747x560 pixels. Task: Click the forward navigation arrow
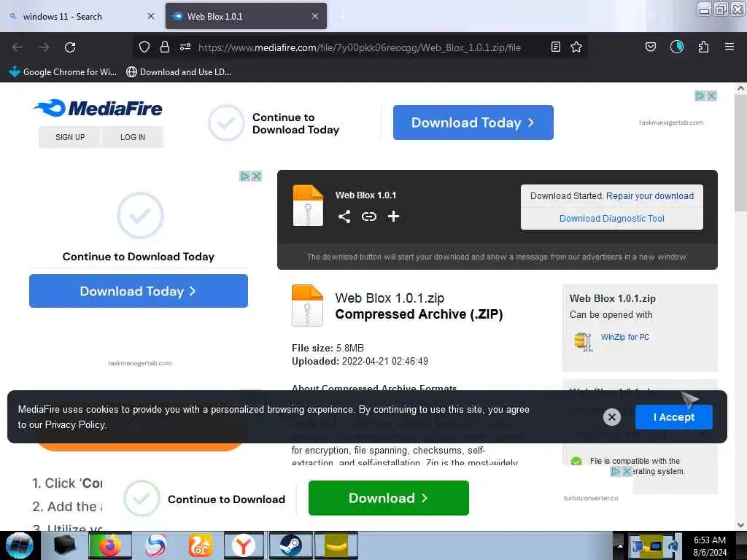tap(44, 47)
